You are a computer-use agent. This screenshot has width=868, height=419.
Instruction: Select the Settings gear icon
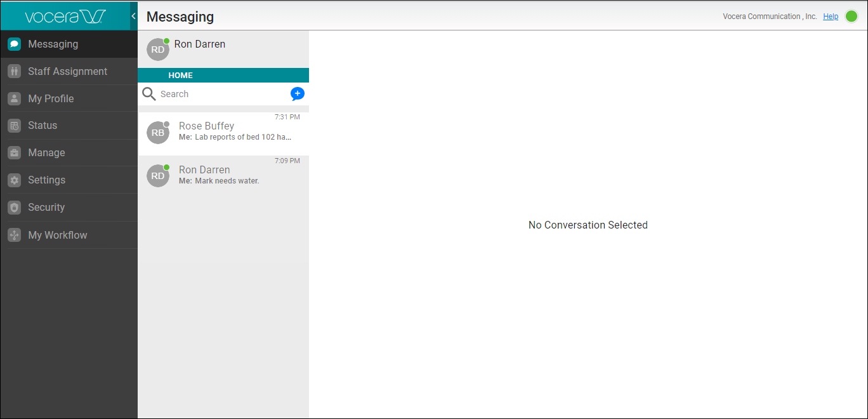tap(14, 180)
